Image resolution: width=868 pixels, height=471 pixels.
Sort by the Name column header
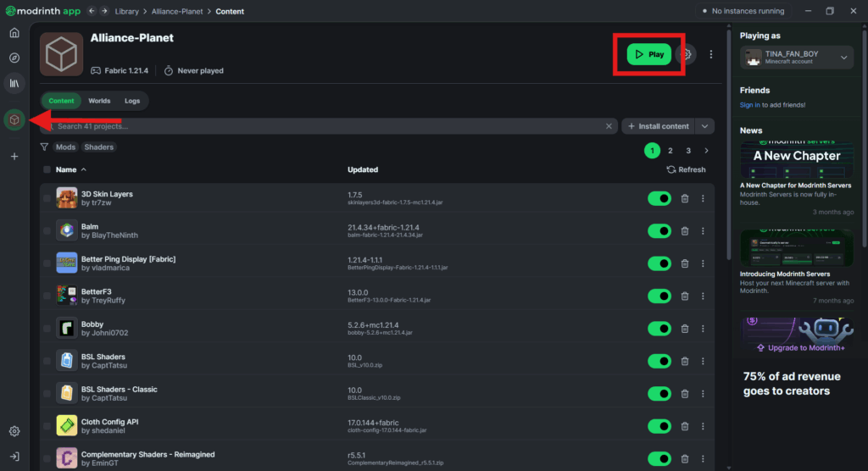pyautogui.click(x=71, y=170)
